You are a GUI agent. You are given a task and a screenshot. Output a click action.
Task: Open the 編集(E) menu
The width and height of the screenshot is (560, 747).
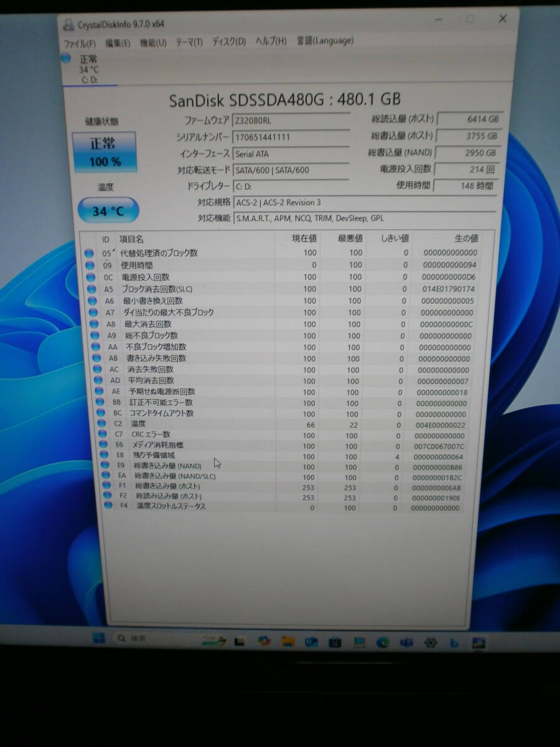[118, 44]
